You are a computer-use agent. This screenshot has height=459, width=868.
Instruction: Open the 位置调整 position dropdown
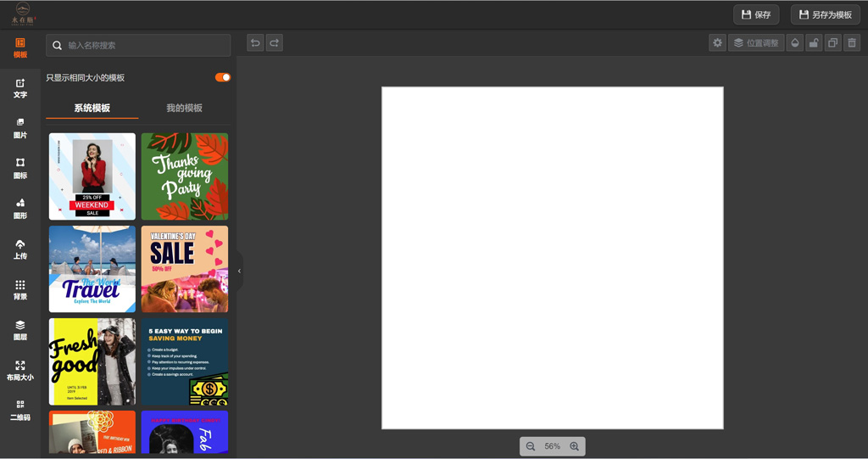point(756,42)
